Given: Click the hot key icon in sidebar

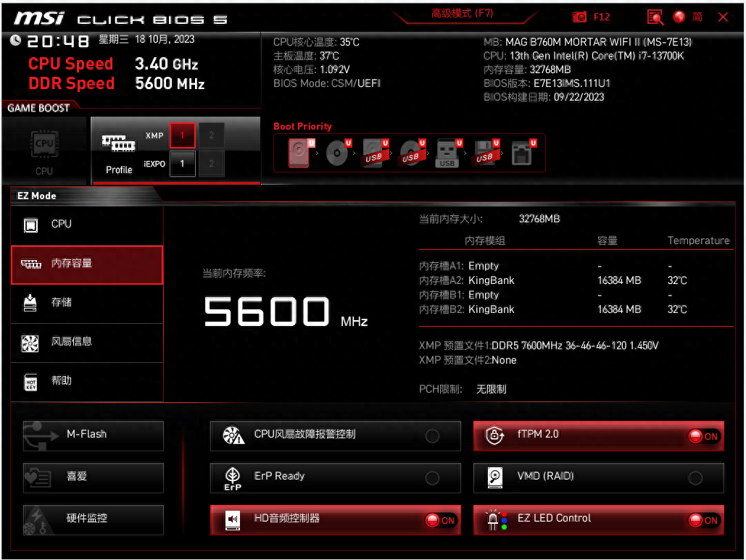Looking at the screenshot, I should (x=31, y=382).
